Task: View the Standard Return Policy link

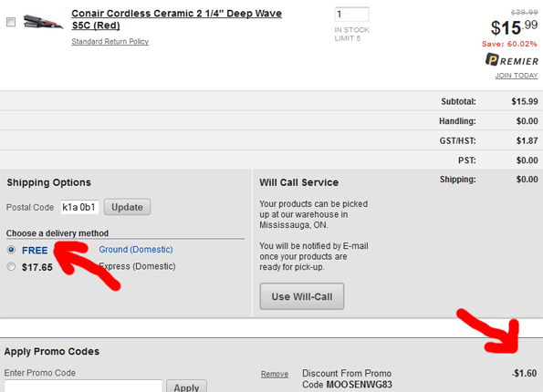Action: point(110,42)
